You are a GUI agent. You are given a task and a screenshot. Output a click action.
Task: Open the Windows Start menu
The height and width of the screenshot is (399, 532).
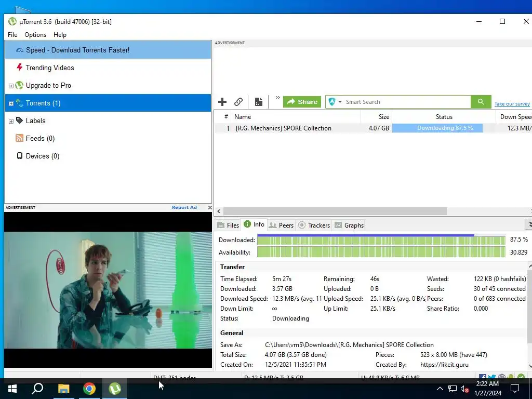[12, 389]
